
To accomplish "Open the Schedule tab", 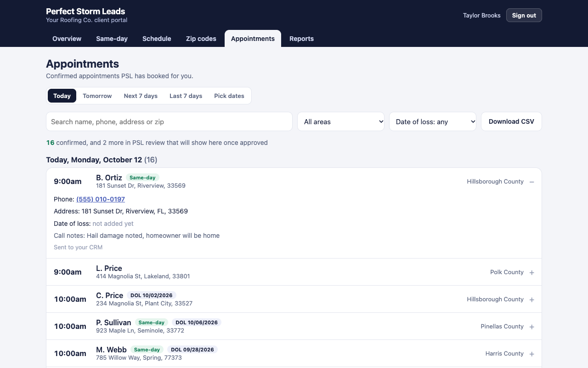I will point(157,39).
